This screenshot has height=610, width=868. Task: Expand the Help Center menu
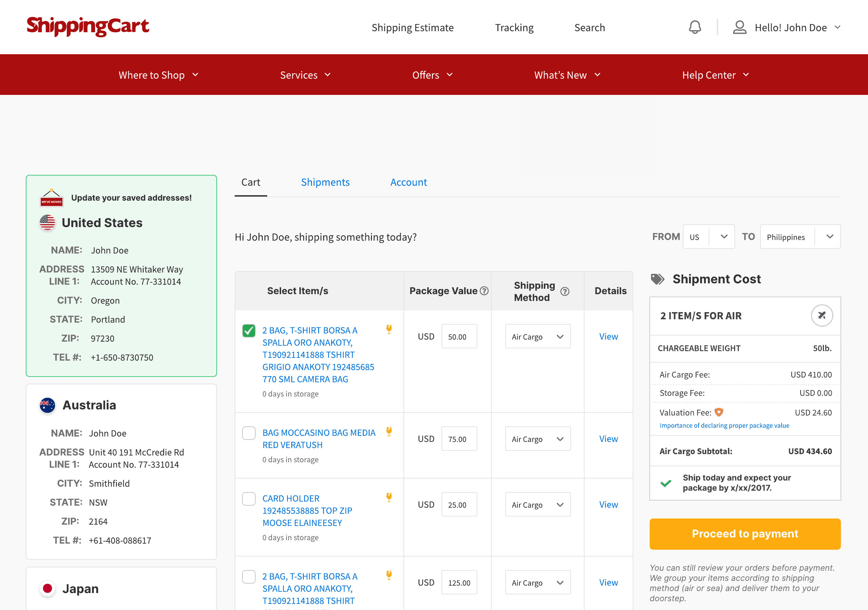(x=715, y=75)
